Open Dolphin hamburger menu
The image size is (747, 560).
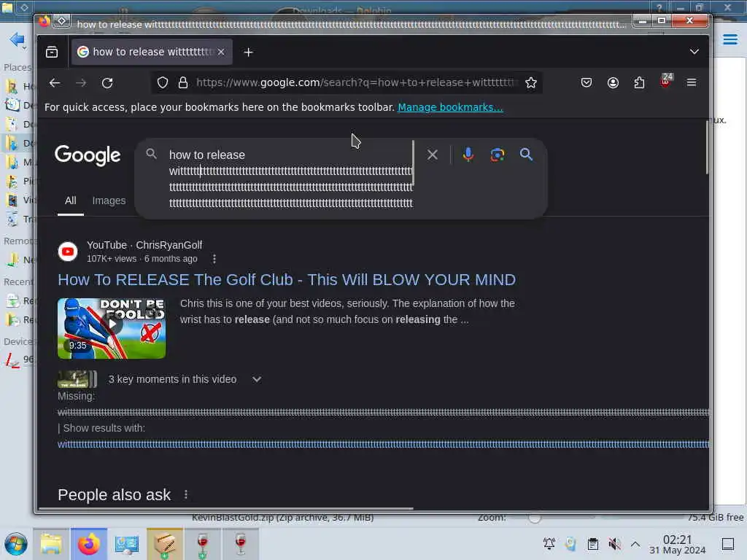coord(729,39)
